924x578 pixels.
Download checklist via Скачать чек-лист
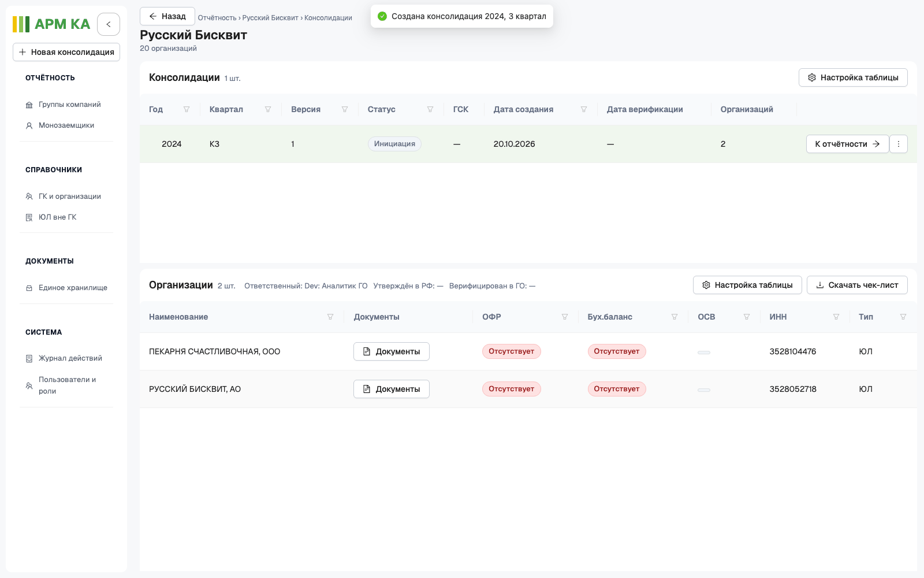tap(857, 285)
